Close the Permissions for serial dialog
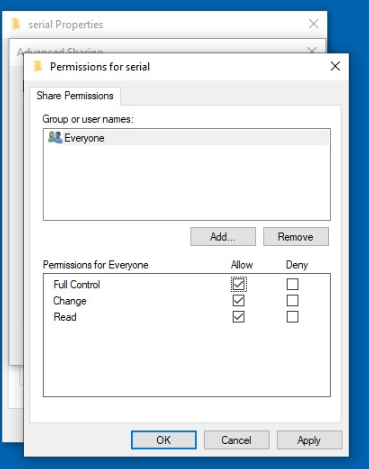The height and width of the screenshot is (469, 369). 335,66
